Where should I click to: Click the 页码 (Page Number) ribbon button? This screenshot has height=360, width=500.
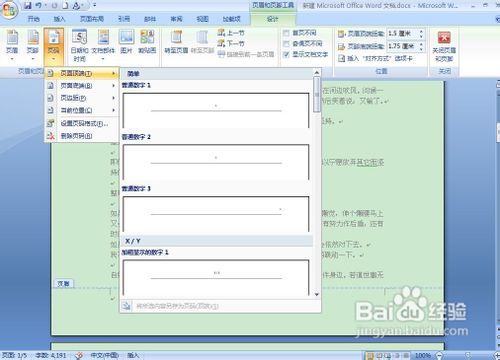pyautogui.click(x=53, y=47)
